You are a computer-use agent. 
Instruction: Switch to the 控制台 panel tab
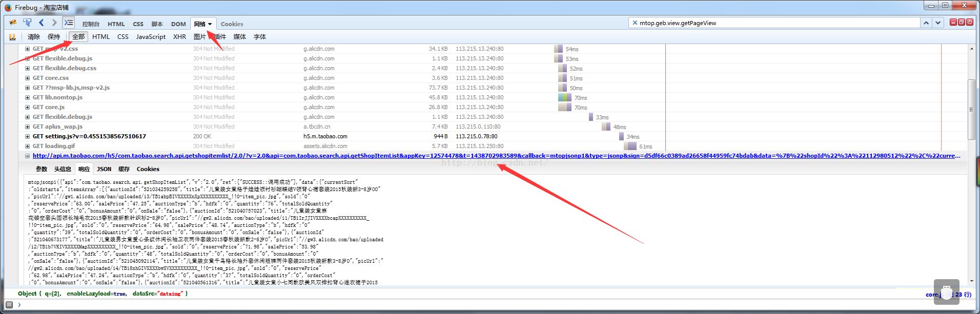(91, 24)
